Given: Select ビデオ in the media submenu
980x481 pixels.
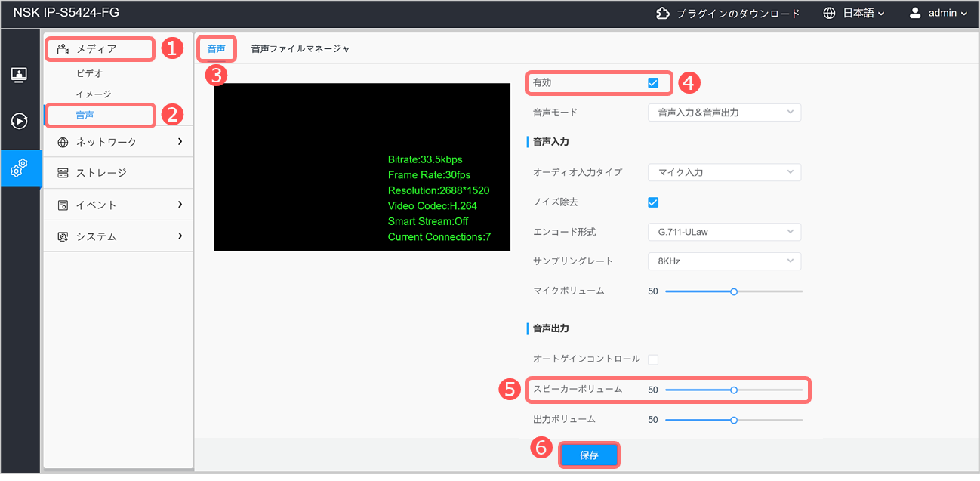Looking at the screenshot, I should click(x=89, y=73).
